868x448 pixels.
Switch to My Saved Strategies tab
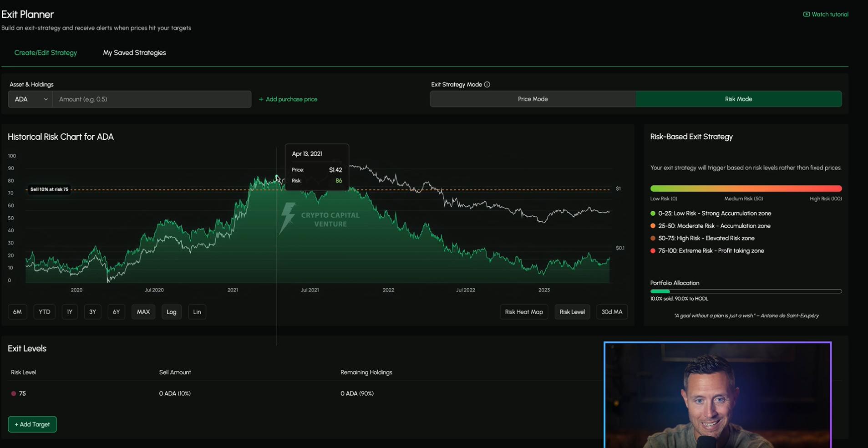(134, 52)
